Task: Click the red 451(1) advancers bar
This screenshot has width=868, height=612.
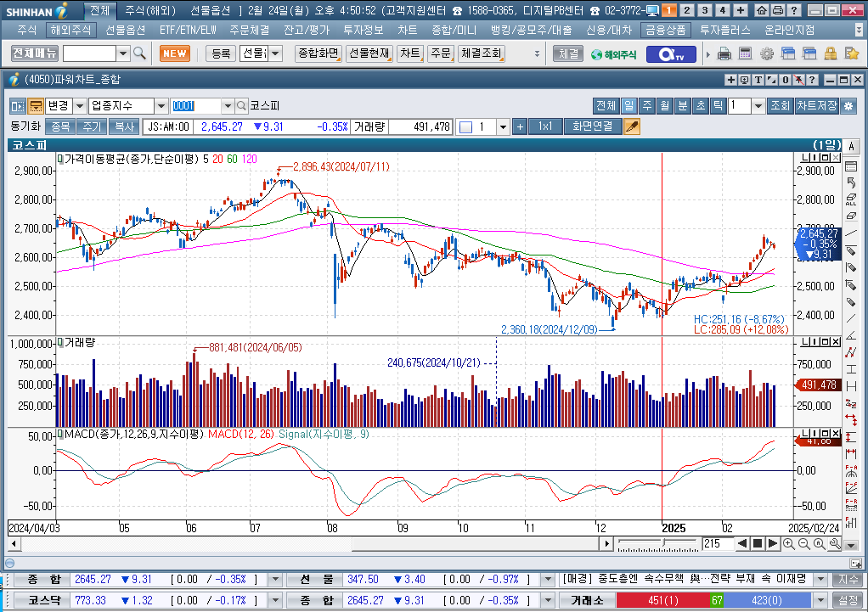Action: (663, 600)
